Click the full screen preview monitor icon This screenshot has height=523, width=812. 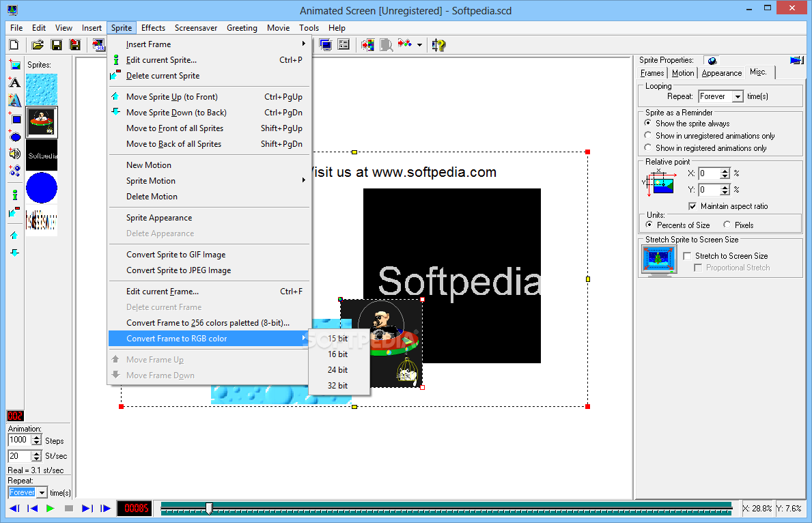tap(325, 45)
